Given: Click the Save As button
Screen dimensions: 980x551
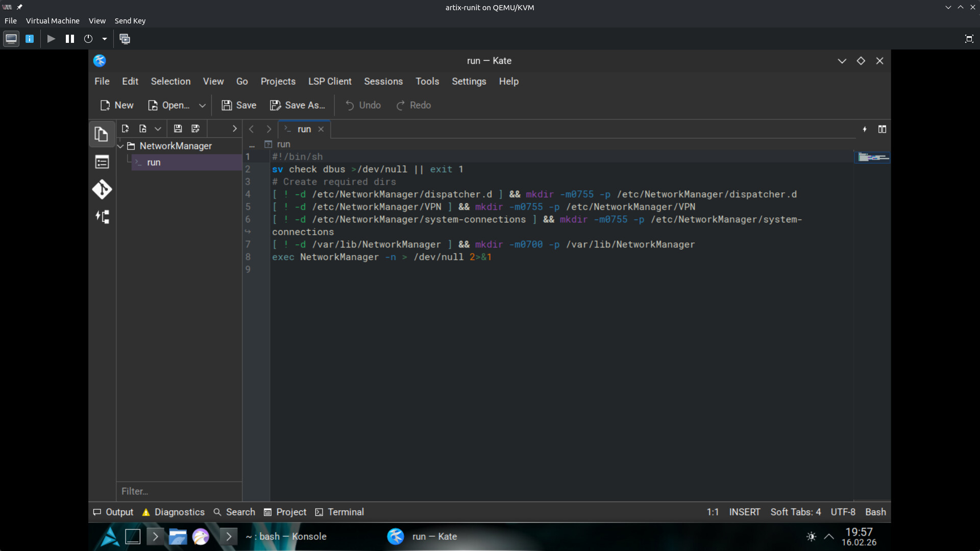Looking at the screenshot, I should click(298, 106).
